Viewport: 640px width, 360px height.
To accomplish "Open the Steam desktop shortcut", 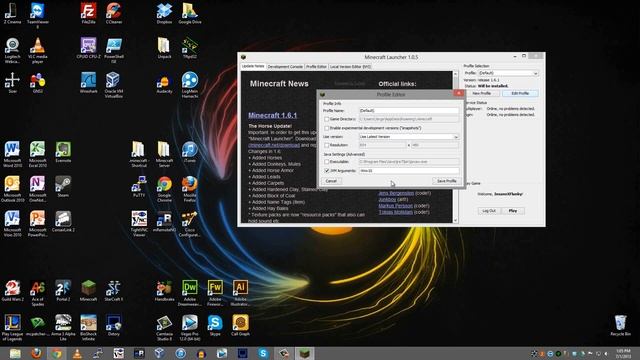I will click(63, 187).
